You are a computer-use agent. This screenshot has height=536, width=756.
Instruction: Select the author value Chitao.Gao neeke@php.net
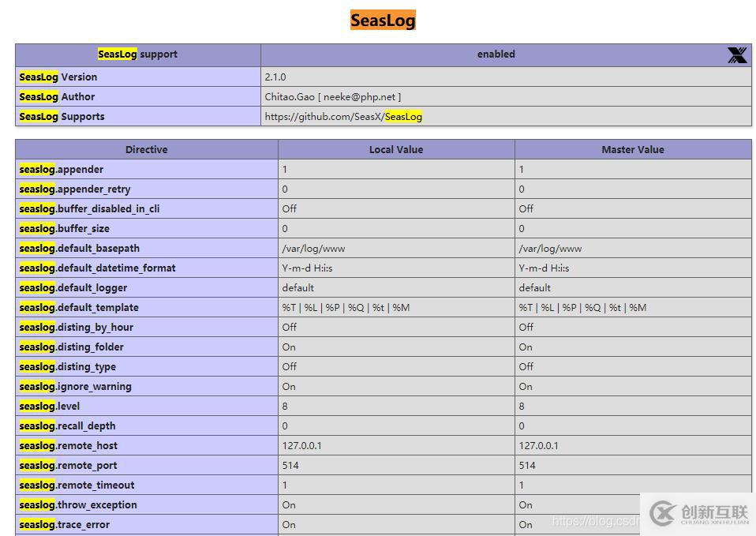pyautogui.click(x=333, y=97)
